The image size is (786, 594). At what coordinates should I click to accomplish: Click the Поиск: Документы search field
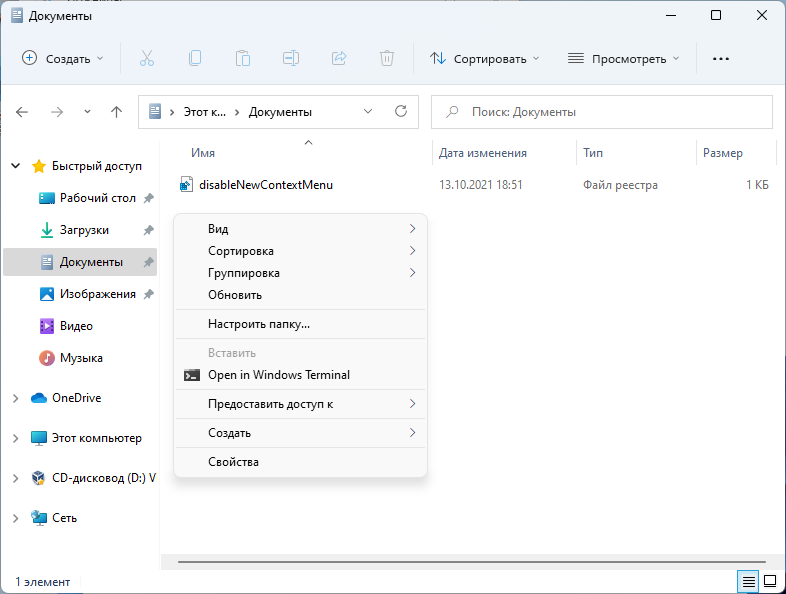pos(602,112)
